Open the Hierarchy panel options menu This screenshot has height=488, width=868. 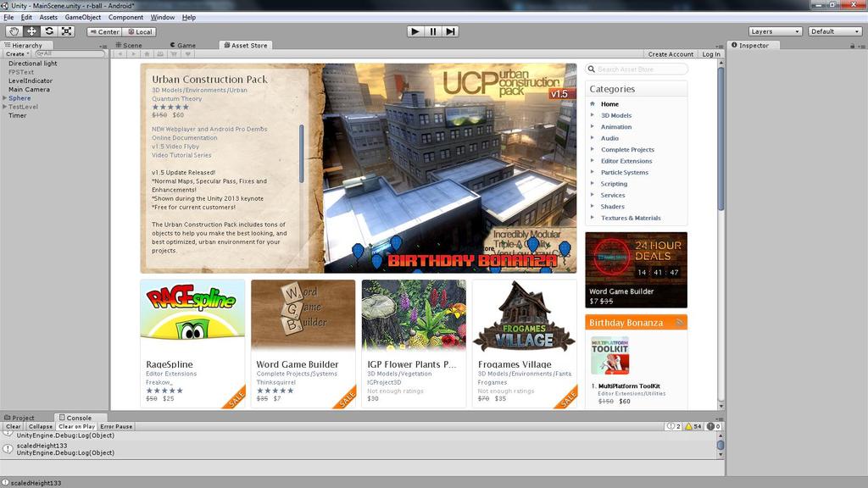103,46
